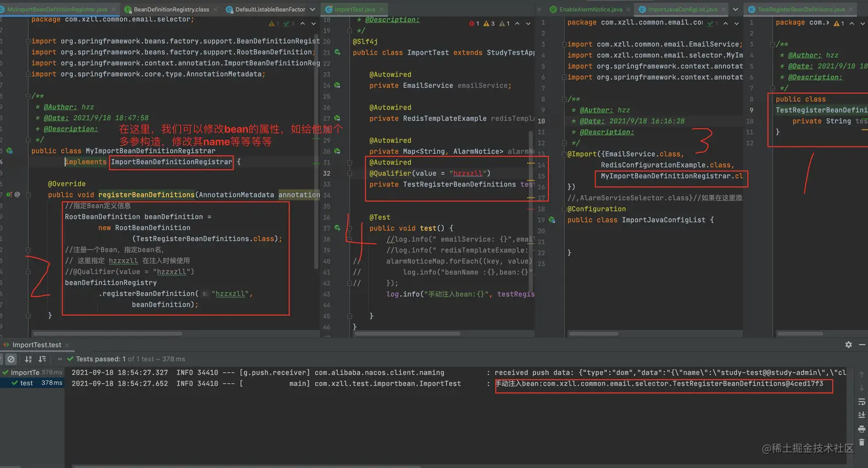Close the BeanDefinitionRegistry.class tab
Image resolution: width=868 pixels, height=468 pixels.
tap(215, 9)
